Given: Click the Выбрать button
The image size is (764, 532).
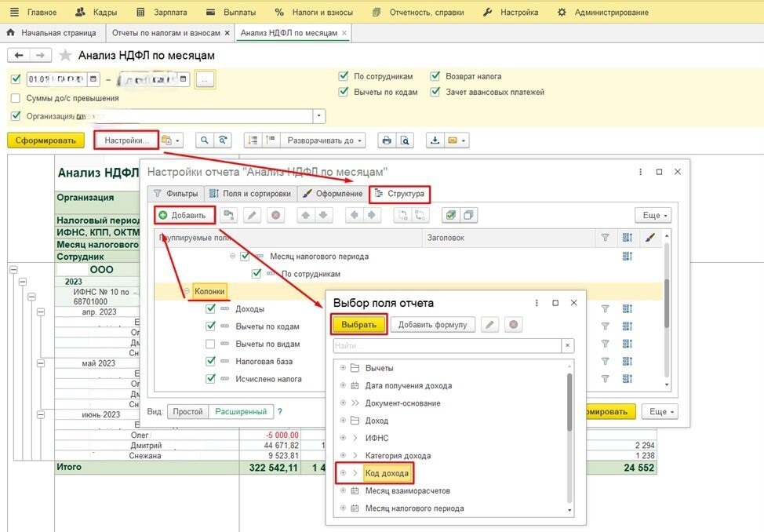Looking at the screenshot, I should (358, 325).
